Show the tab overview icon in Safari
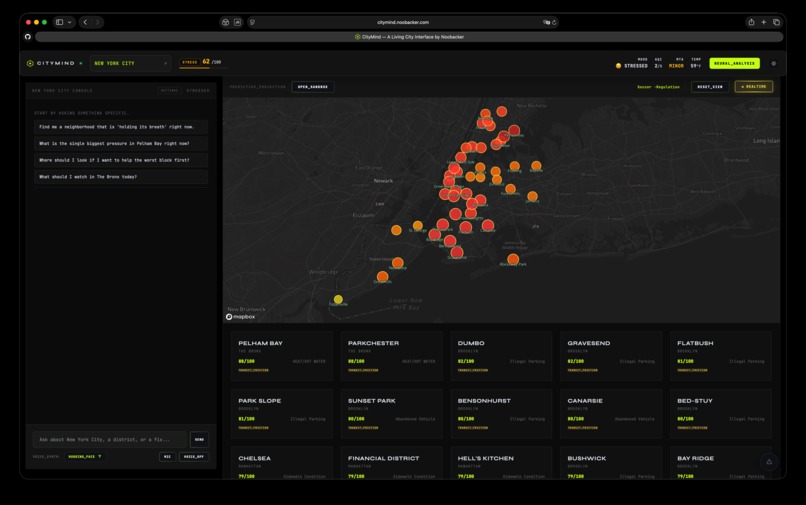 [776, 22]
